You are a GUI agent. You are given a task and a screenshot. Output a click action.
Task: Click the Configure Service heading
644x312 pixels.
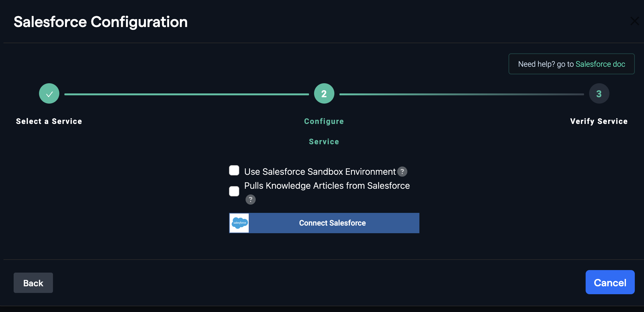click(x=324, y=131)
